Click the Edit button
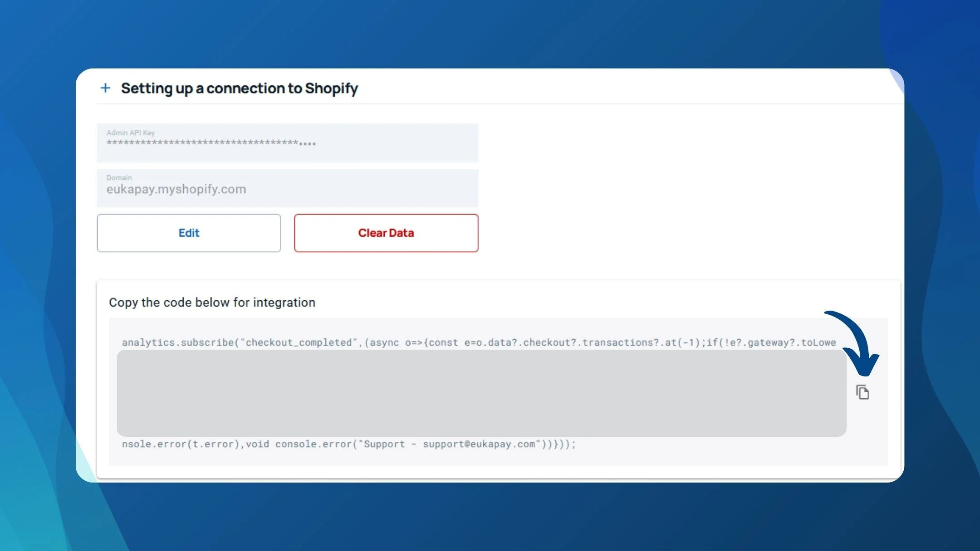980x551 pixels. click(x=189, y=233)
